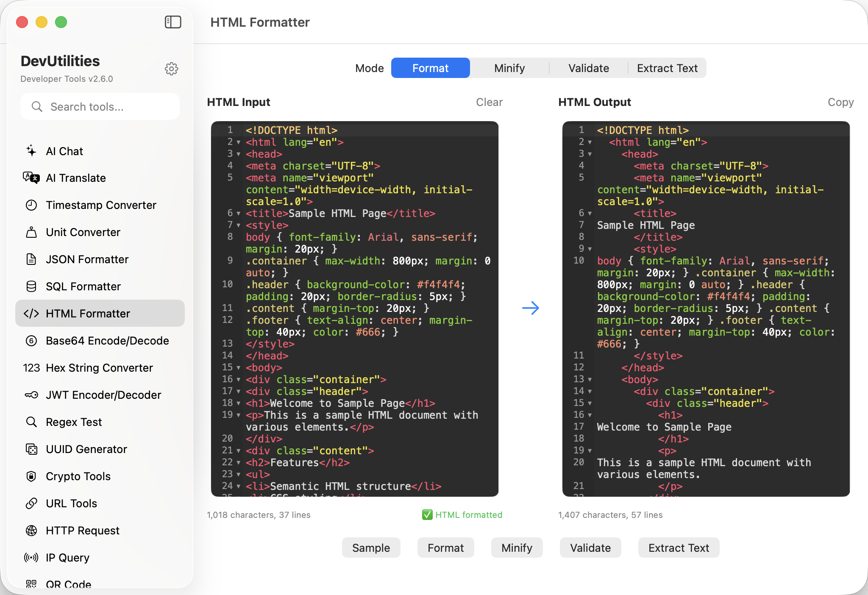Open the settings gear next to DevUtilities
The height and width of the screenshot is (595, 868).
pyautogui.click(x=172, y=69)
